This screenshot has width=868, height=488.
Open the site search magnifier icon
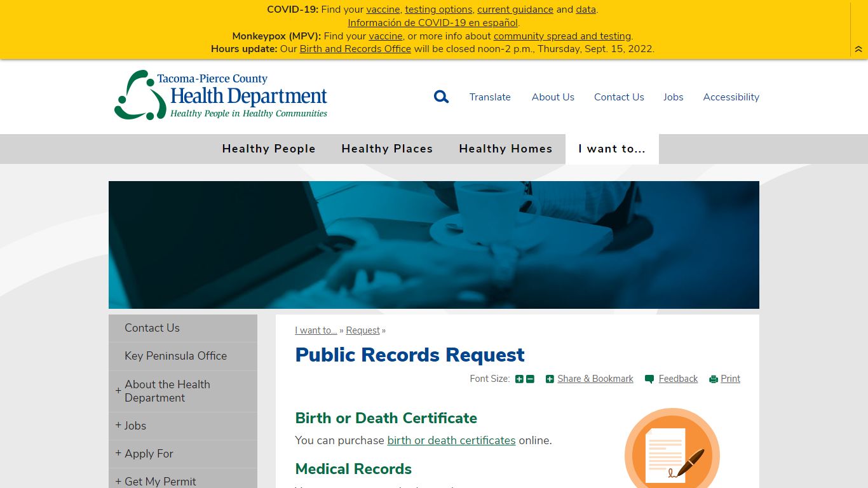tap(441, 97)
